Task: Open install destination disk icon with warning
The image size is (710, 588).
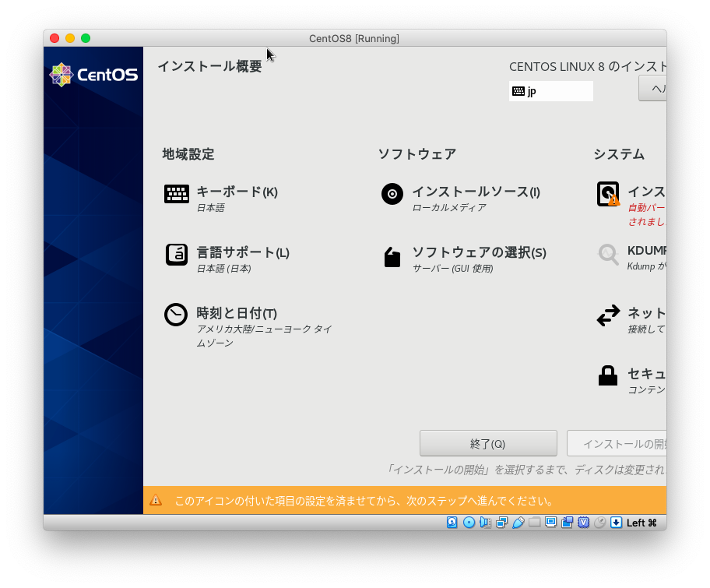Action: [x=608, y=194]
